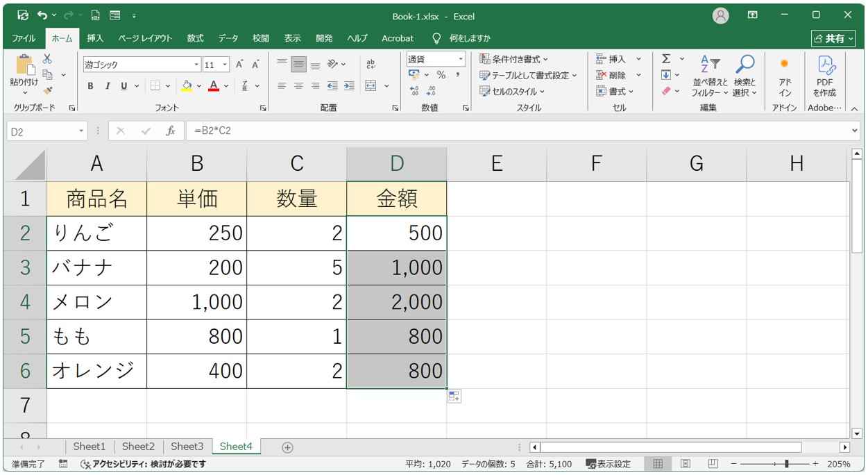Click the Format Painter brush icon
The image size is (868, 475).
(47, 90)
